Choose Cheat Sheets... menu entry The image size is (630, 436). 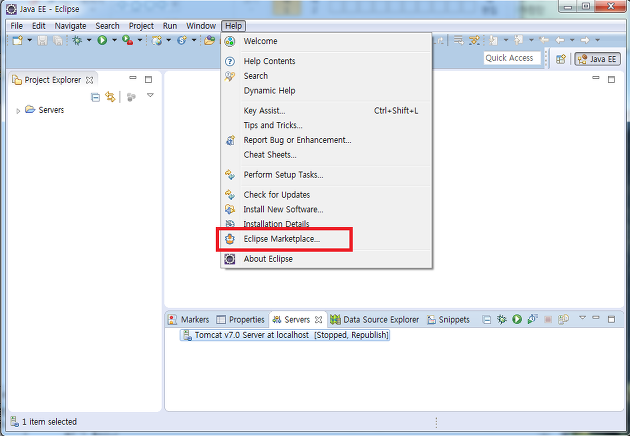pyautogui.click(x=326, y=155)
